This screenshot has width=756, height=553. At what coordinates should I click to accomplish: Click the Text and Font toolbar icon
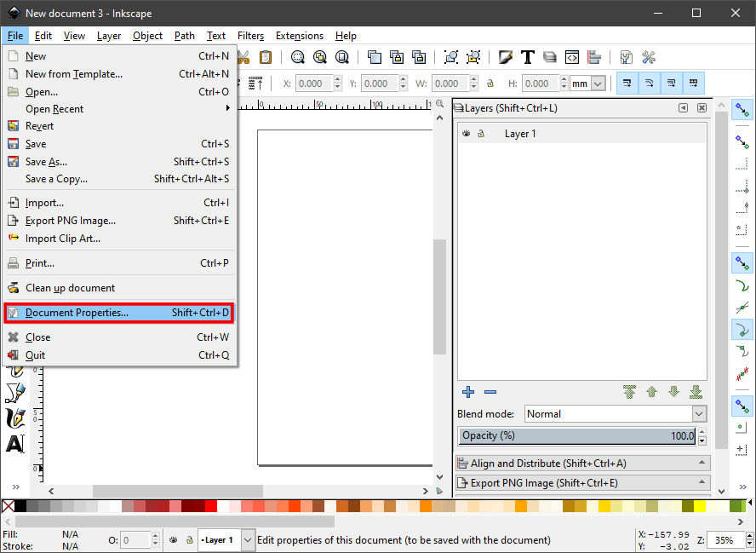click(x=528, y=58)
